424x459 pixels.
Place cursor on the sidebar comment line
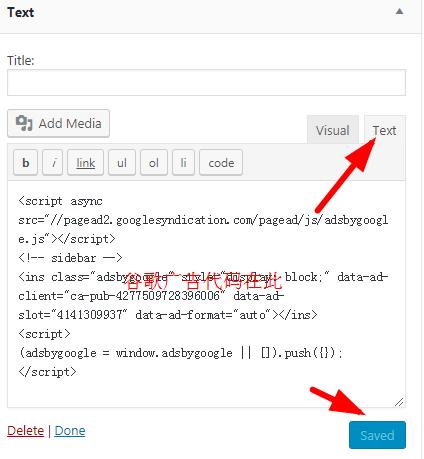(x=70, y=258)
